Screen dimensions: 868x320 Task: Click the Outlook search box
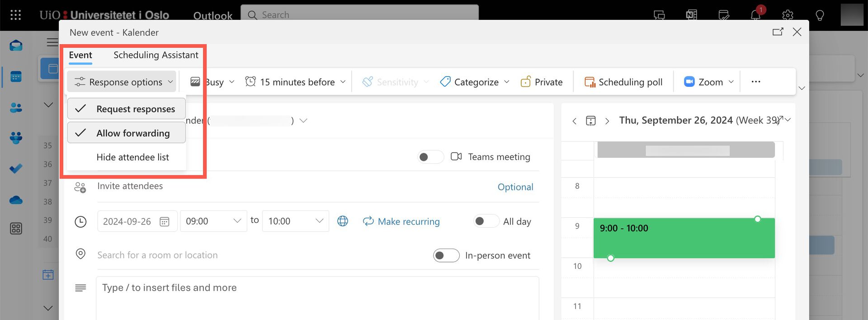point(359,15)
